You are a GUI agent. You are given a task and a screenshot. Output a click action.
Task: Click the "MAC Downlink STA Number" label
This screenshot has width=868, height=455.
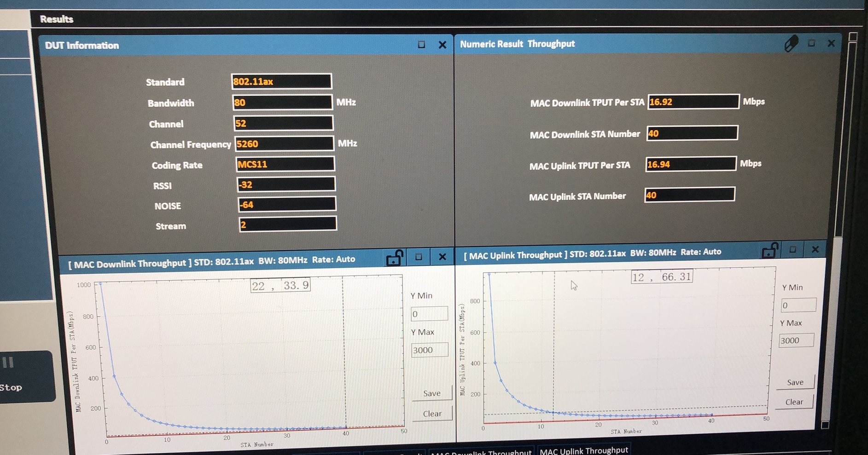[x=585, y=134]
